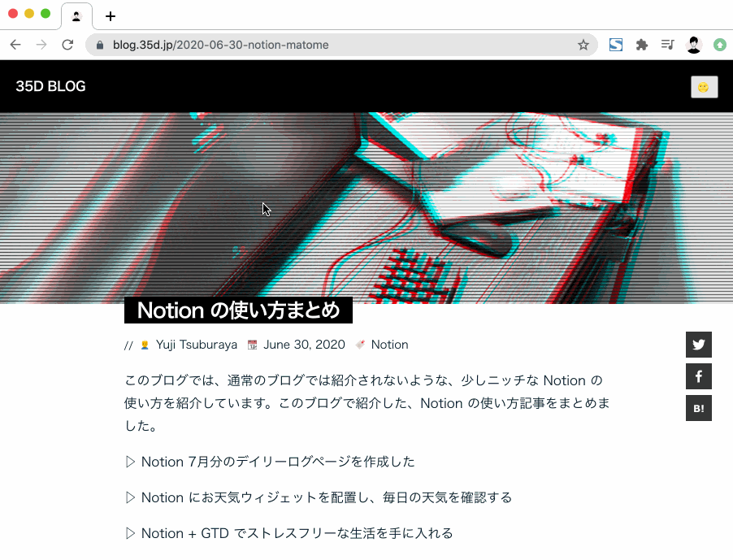Click the glitch-effect hero image

[x=366, y=208]
